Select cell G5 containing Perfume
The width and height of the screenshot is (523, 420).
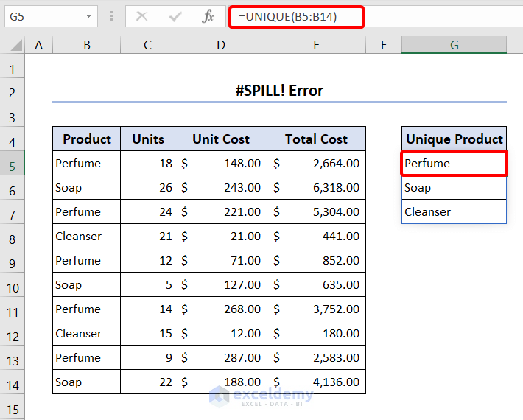[x=454, y=163]
